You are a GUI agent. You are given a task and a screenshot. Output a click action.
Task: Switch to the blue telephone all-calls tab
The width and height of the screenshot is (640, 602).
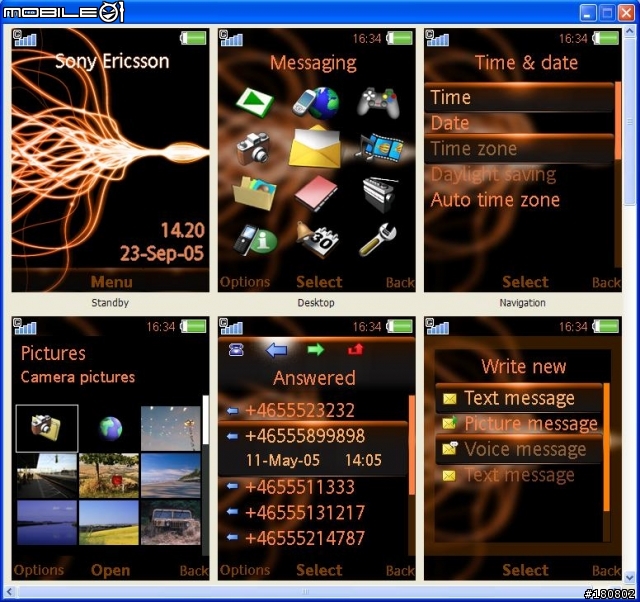click(236, 350)
